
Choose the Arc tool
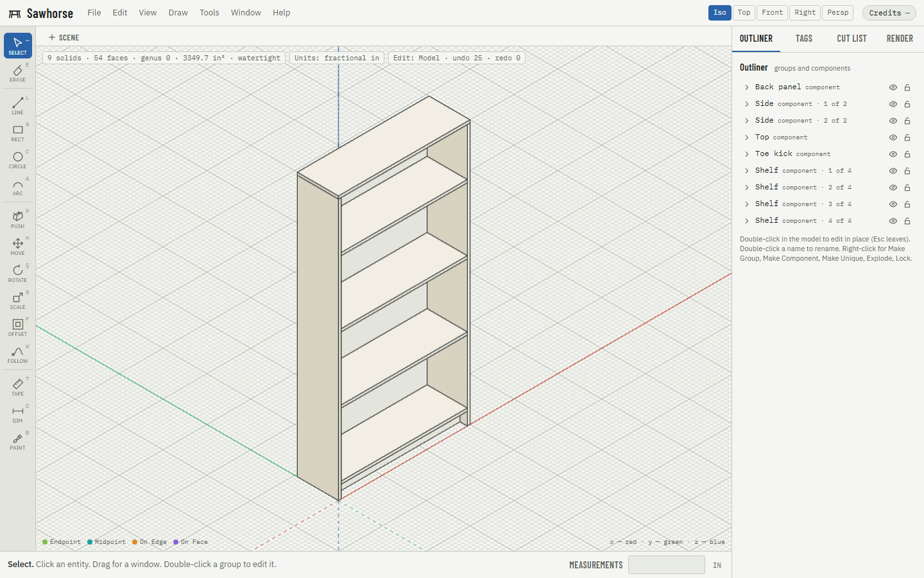coord(18,186)
